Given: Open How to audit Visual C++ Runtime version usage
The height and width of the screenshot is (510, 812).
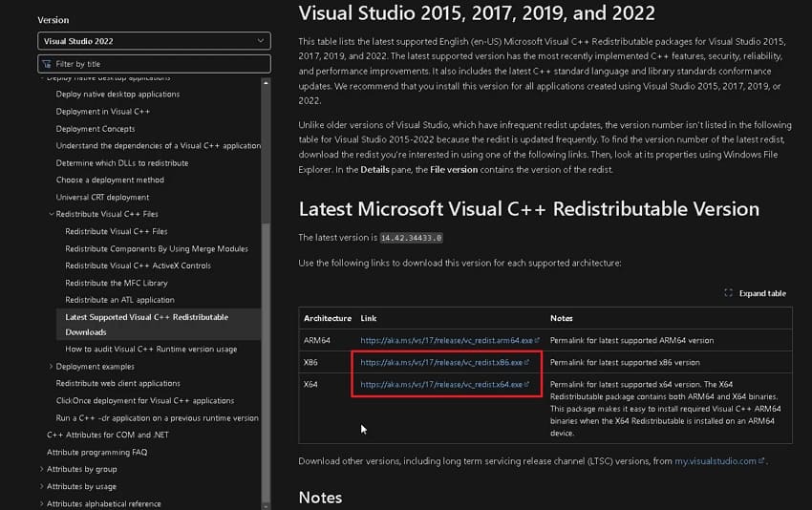Looking at the screenshot, I should coord(151,349).
